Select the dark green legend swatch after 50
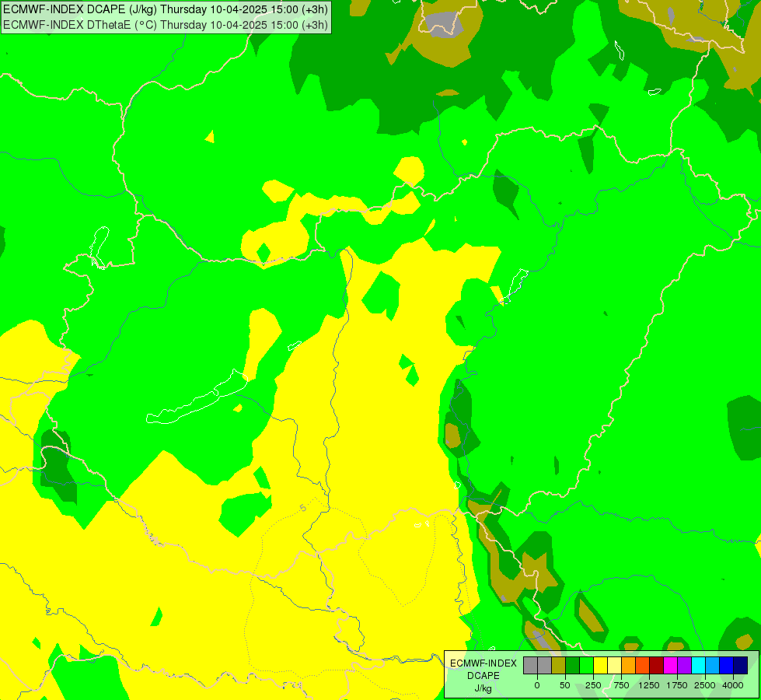The height and width of the screenshot is (700, 761). click(x=573, y=665)
